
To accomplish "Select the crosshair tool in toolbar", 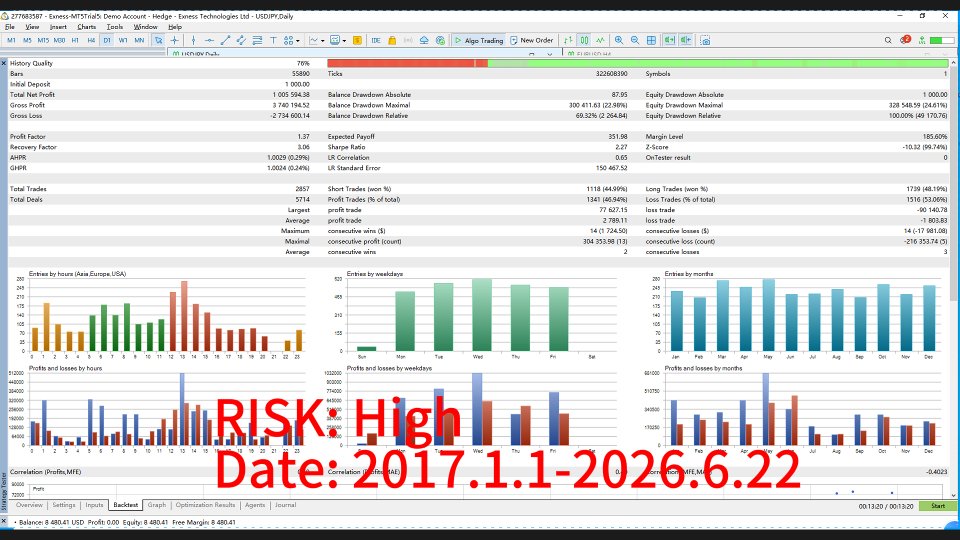I will [174, 40].
